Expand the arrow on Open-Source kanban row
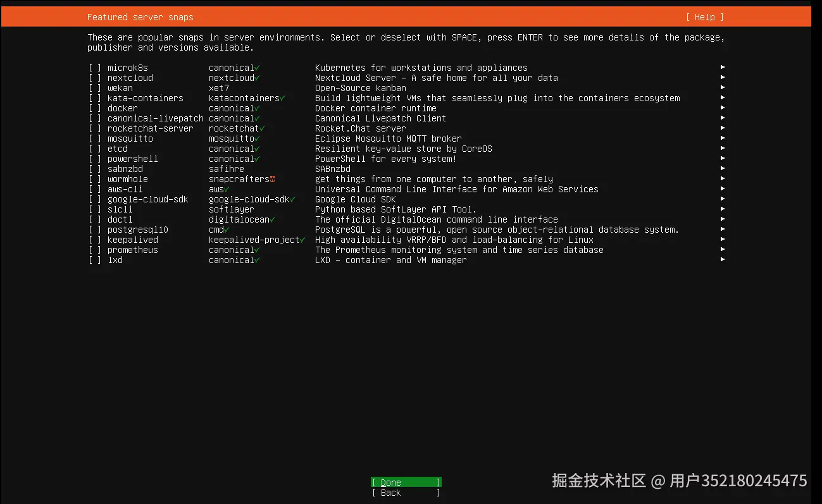This screenshot has width=822, height=504. [x=723, y=87]
